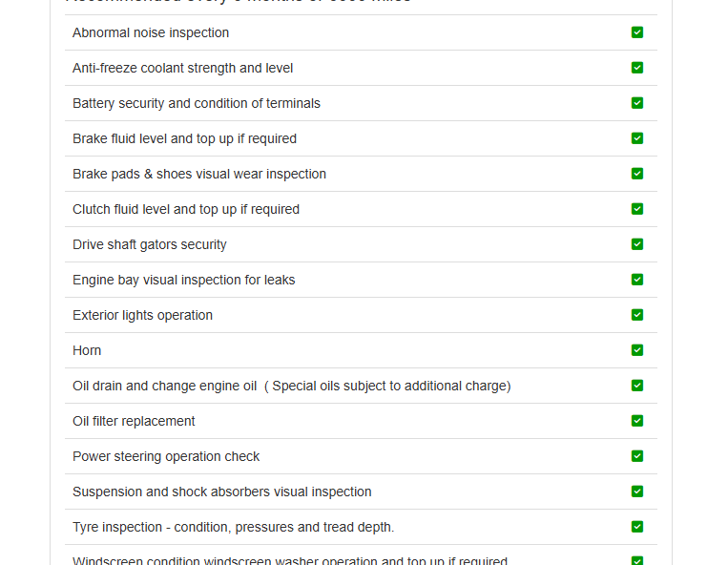Select the Windscreen condition row checkmark
This screenshot has height=565, width=728.
[x=637, y=560]
